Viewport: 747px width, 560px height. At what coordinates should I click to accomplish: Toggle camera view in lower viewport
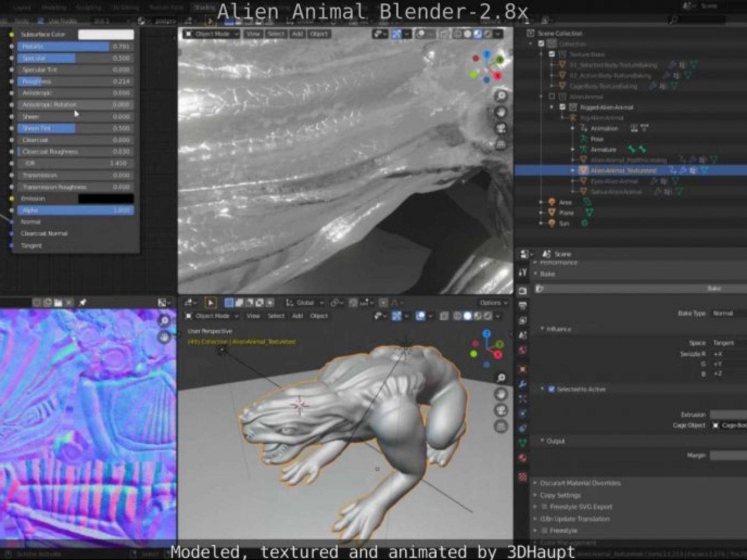501,411
